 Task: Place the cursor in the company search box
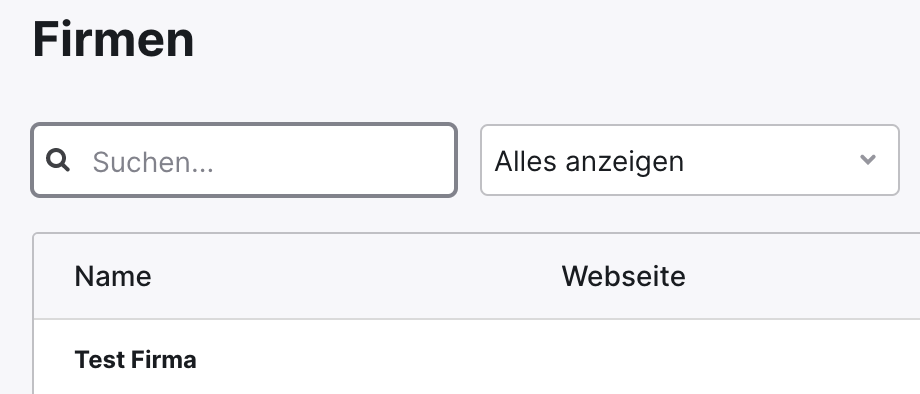(x=244, y=160)
